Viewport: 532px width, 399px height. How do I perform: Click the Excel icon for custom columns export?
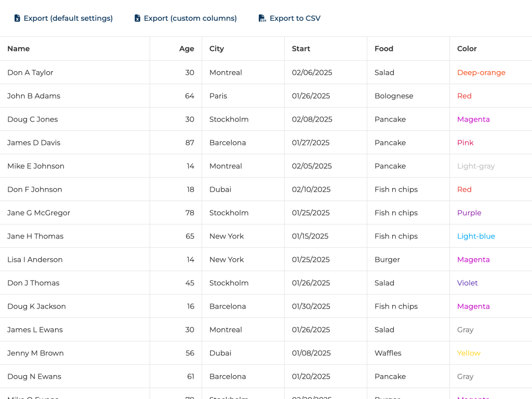[138, 18]
